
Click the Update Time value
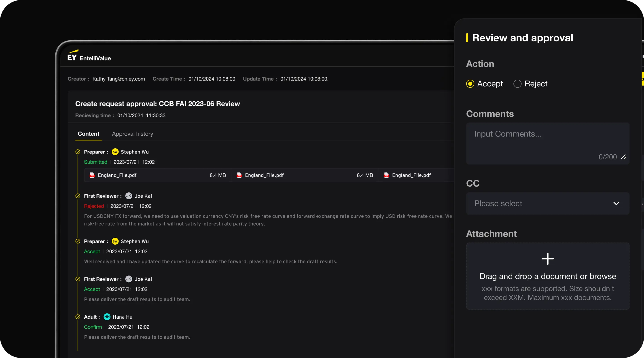(304, 79)
